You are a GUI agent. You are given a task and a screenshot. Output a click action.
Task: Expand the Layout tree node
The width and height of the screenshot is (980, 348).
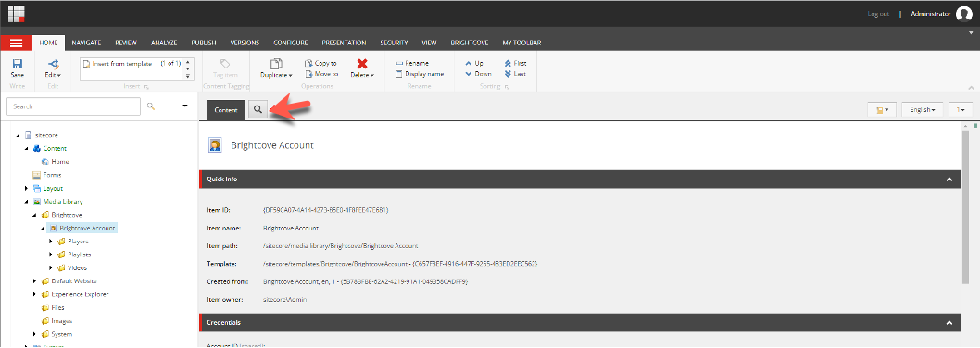tap(26, 188)
